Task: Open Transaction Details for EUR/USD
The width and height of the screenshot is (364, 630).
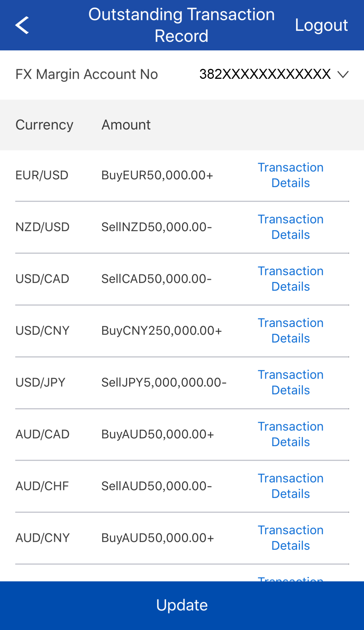Action: [x=290, y=175]
